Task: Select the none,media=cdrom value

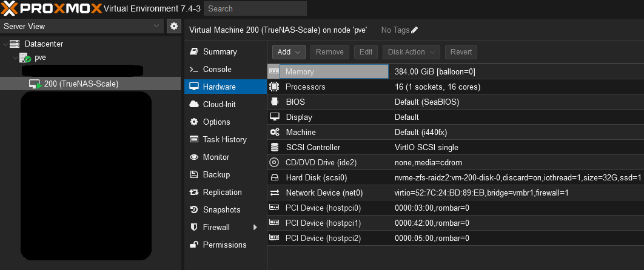Action: (x=428, y=163)
